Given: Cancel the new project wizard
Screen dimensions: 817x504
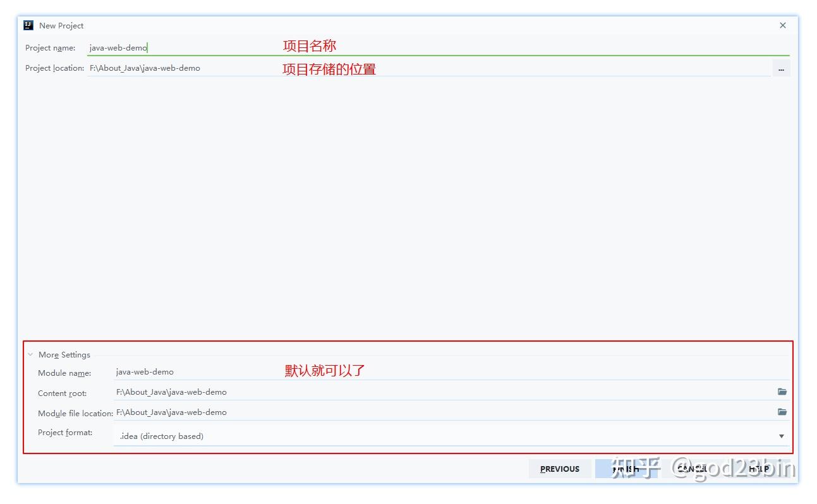Looking at the screenshot, I should coord(693,469).
